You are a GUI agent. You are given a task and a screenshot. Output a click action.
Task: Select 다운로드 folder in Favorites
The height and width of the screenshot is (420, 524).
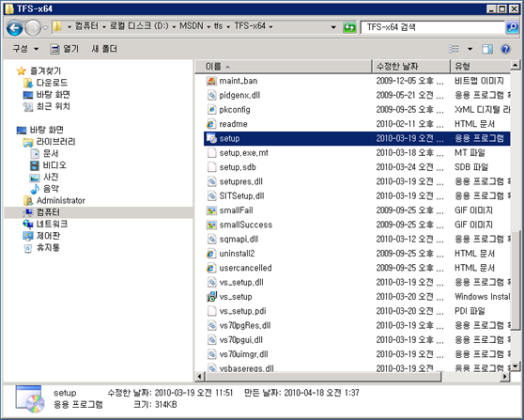[52, 83]
